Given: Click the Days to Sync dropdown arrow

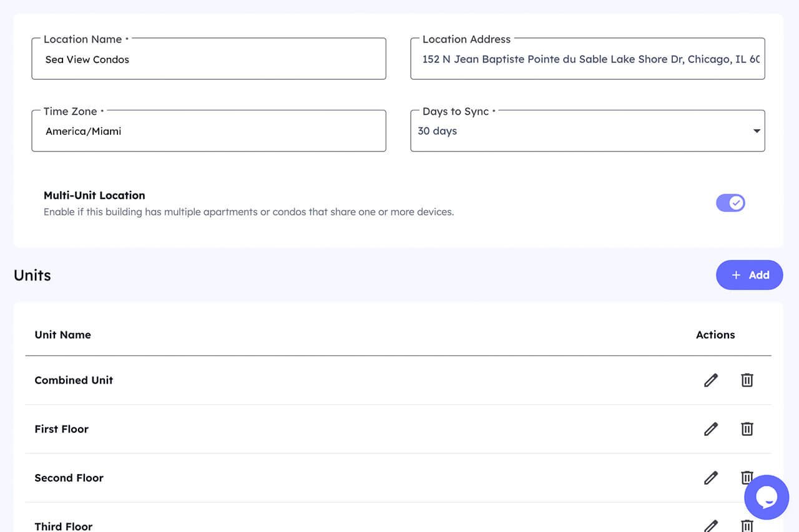Looking at the screenshot, I should (757, 131).
